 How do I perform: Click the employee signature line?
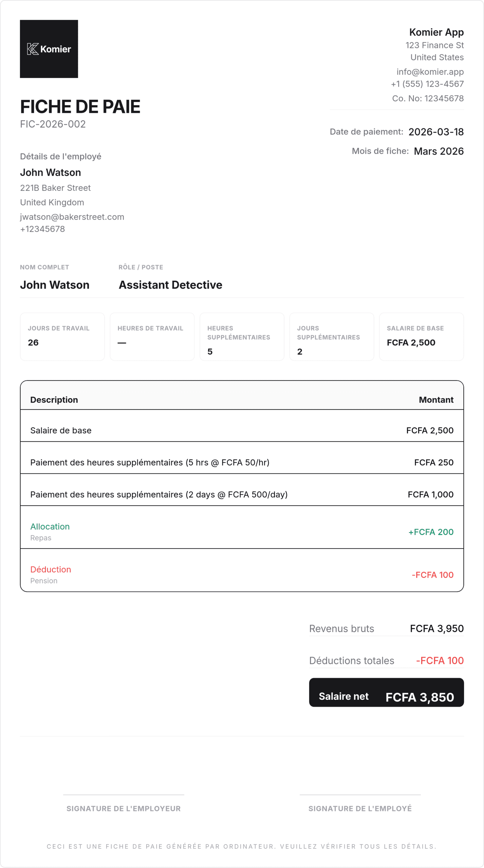coord(360,795)
